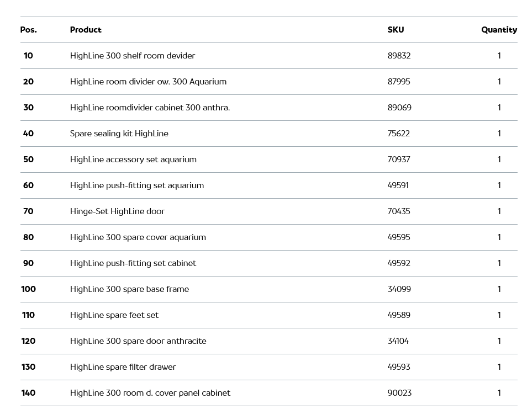Click HighLine spare filter drawer
The width and height of the screenshot is (522, 420).
tap(123, 367)
